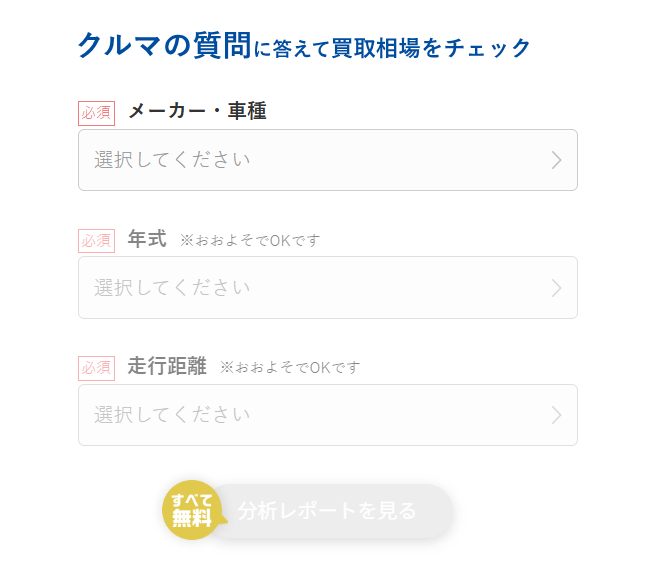This screenshot has height=585, width=645.
Task: Click the 必須 badge beside 走行距離
Action: pyautogui.click(x=97, y=368)
